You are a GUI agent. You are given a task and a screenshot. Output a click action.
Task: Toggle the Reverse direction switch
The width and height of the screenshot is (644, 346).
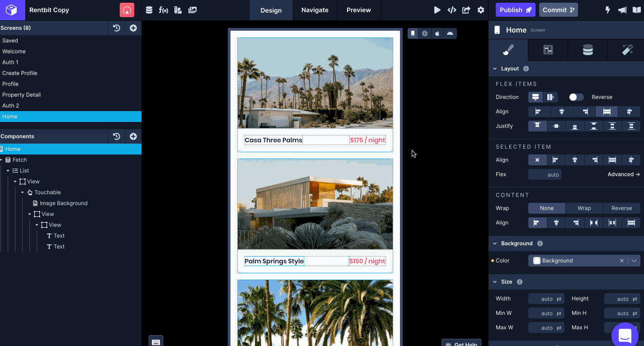576,97
